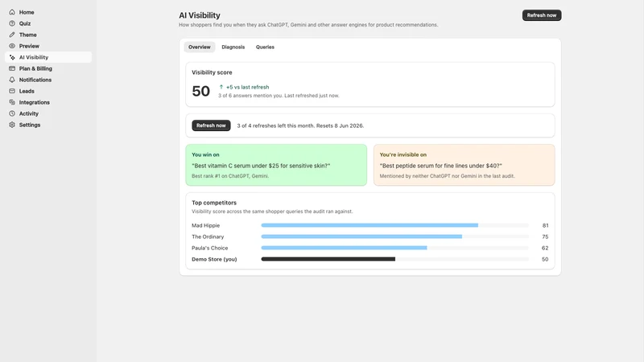
Task: Click Refresh now beside refreshes-left text
Action: [211, 125]
